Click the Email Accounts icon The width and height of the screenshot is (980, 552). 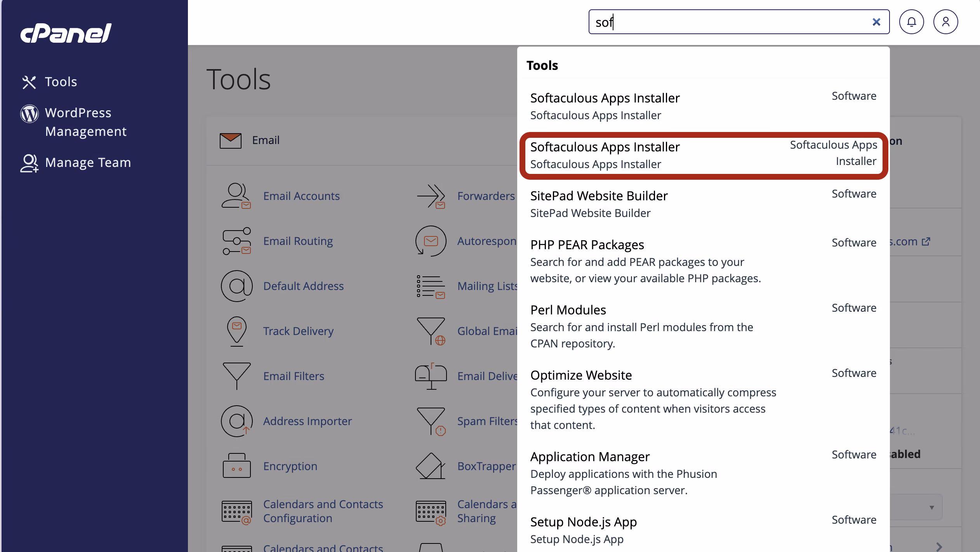[236, 196]
